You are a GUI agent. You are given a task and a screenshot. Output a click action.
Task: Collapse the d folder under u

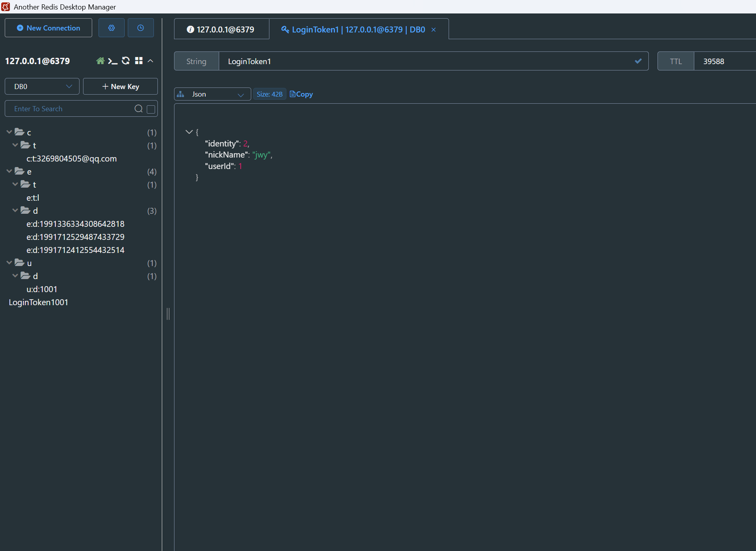point(15,275)
